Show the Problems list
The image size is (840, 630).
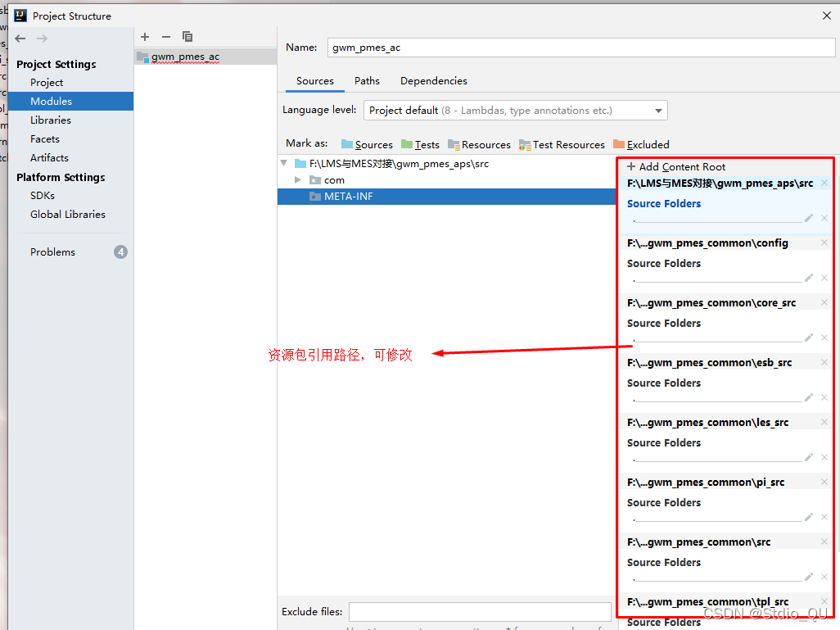[52, 252]
